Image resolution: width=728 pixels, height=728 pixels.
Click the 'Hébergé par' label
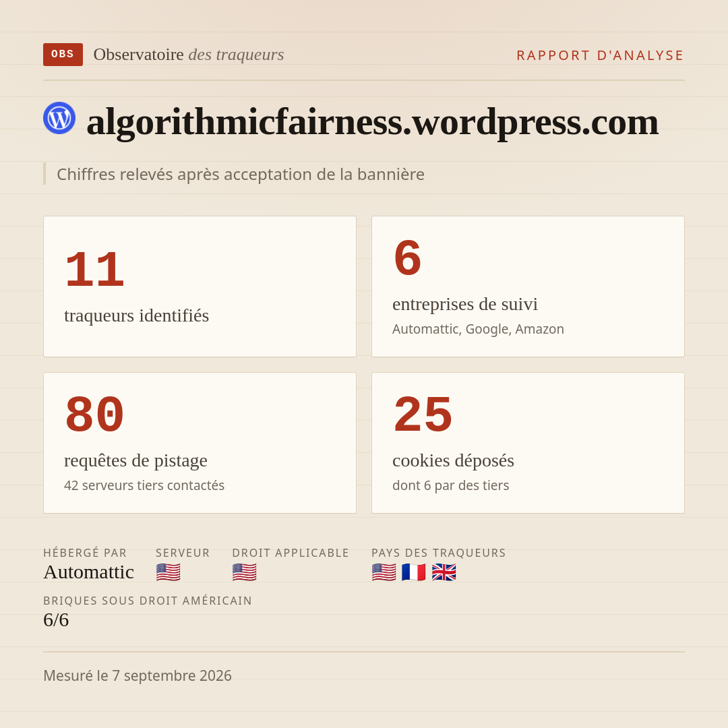85,553
